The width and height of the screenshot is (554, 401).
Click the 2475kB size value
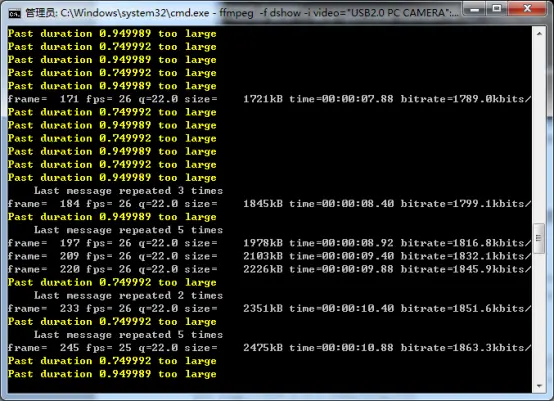[263, 348]
